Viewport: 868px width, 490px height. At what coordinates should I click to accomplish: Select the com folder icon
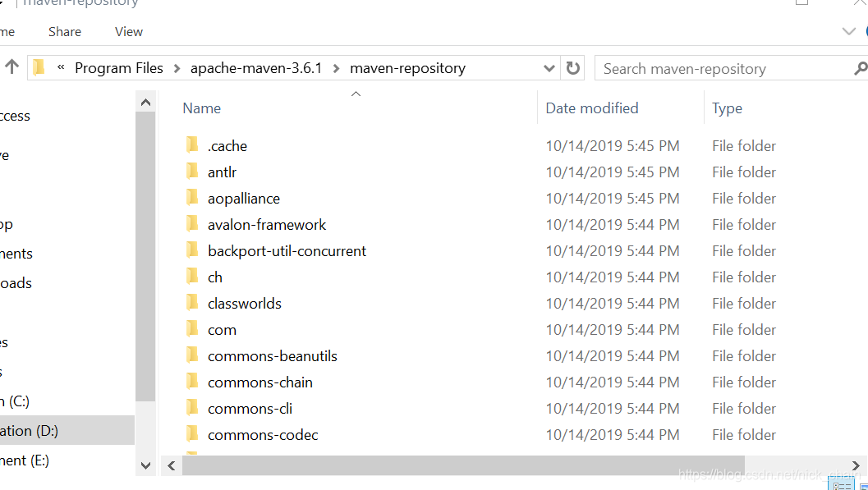[x=192, y=328]
